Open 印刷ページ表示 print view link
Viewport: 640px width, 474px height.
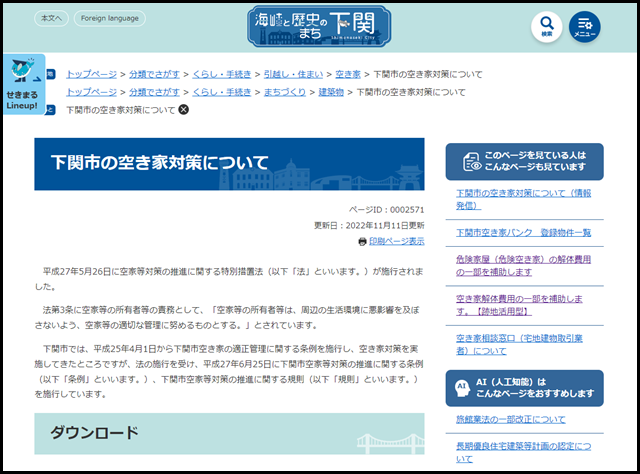[x=397, y=241]
